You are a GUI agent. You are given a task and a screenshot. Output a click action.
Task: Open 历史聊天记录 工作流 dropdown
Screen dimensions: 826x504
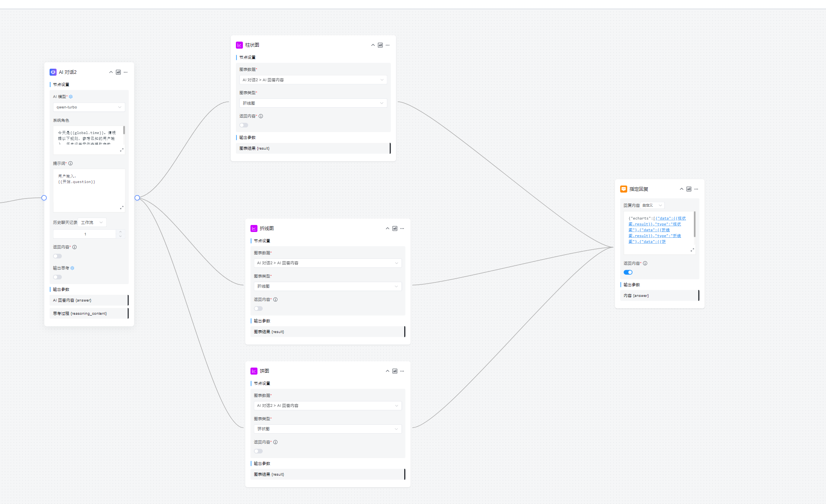93,223
